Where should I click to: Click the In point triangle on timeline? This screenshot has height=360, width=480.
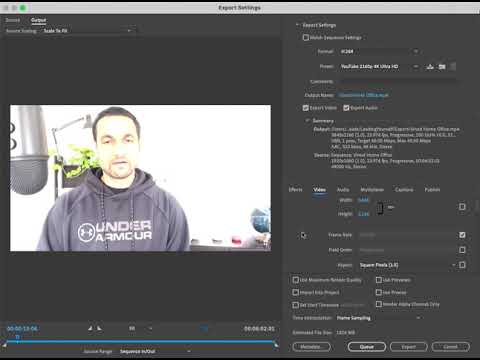coord(4,345)
